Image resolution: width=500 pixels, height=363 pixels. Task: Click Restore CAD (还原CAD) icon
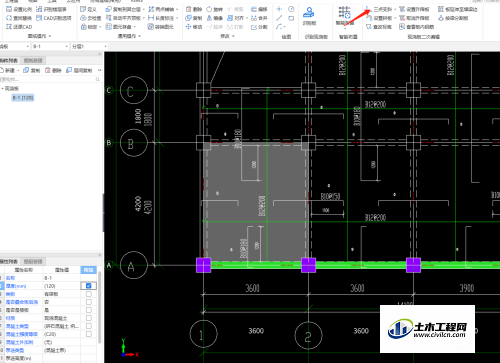(x=9, y=27)
